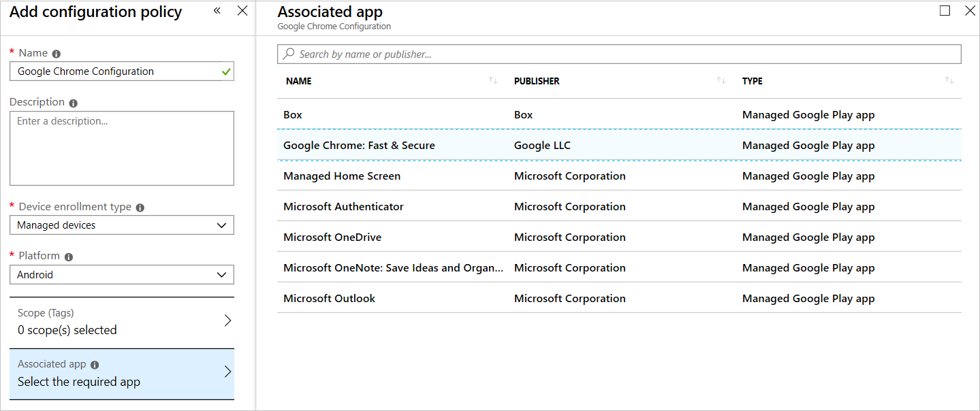Screen dimensions: 980x411
Task: Open the Device enrollment type dropdown
Action: [221, 225]
